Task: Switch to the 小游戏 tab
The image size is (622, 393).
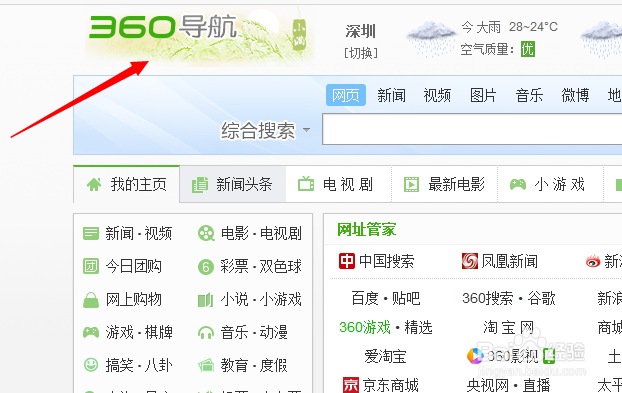Action: [550, 184]
